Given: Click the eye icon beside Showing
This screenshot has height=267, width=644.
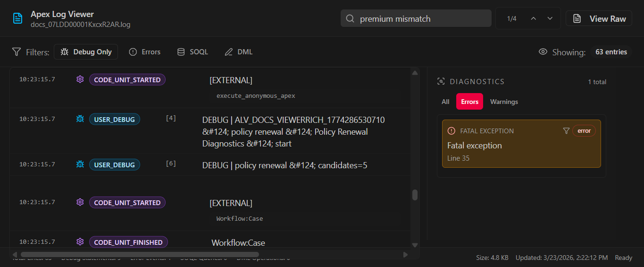Looking at the screenshot, I should click(x=543, y=52).
